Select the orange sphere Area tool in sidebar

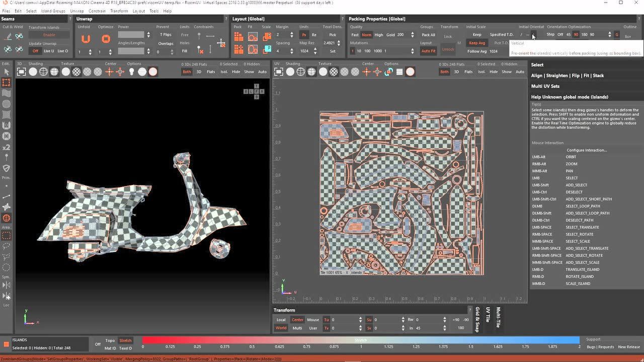coord(7,218)
